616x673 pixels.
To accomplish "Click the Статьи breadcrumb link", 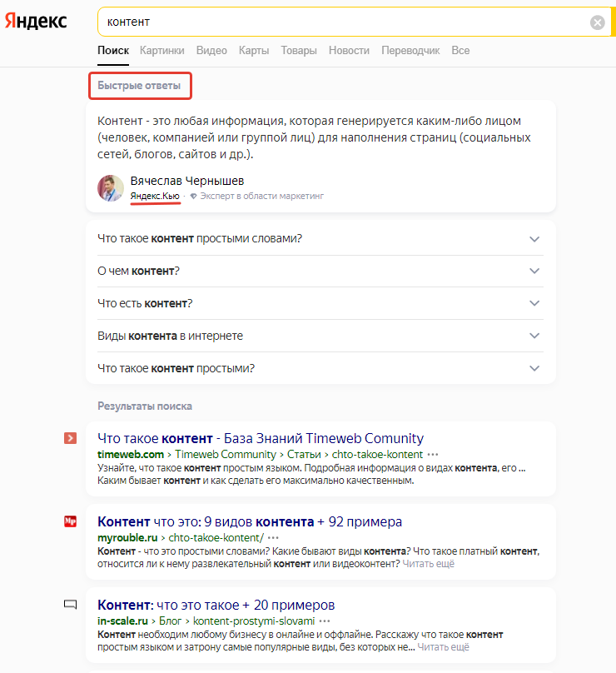I will pos(304,455).
